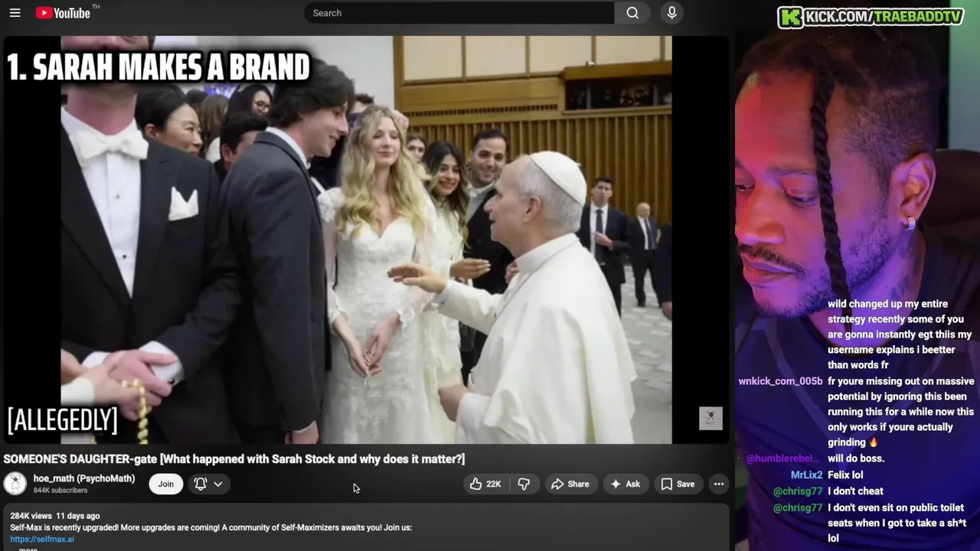Open the hoe_math channel avatar
The image size is (980, 551).
click(15, 484)
